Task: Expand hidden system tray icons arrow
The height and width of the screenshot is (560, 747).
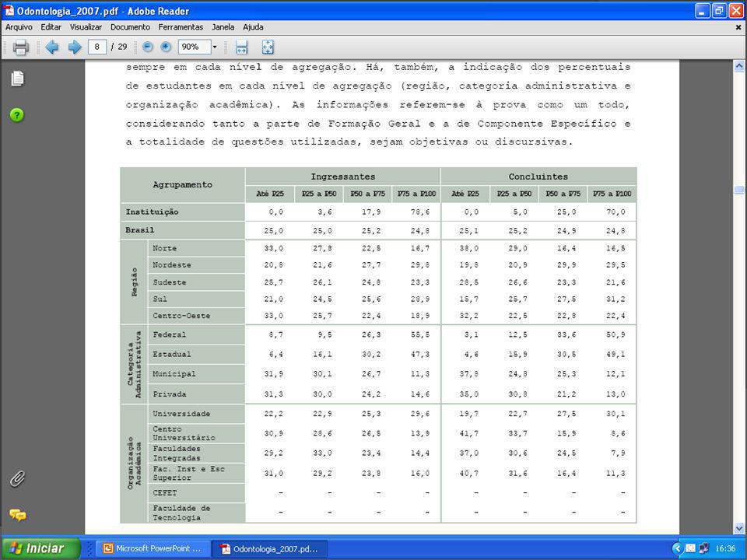Action: (x=678, y=548)
